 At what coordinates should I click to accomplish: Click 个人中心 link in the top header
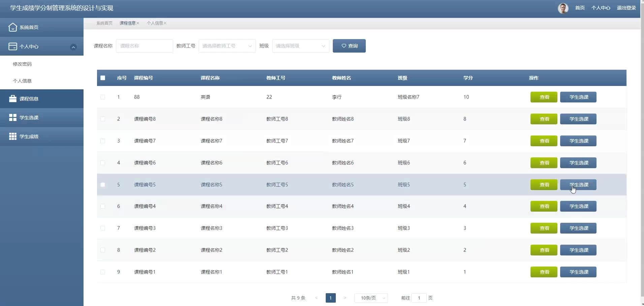coord(601,8)
